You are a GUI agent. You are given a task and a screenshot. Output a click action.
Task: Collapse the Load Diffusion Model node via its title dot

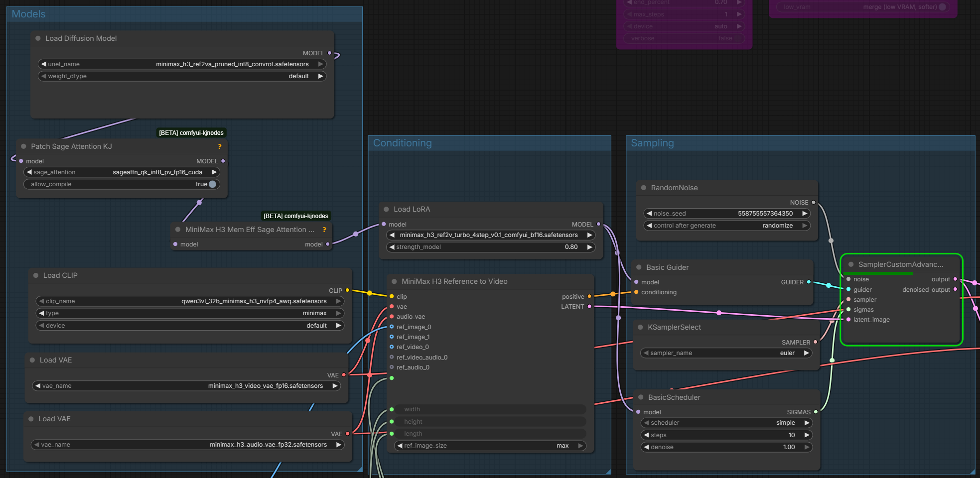click(x=38, y=38)
